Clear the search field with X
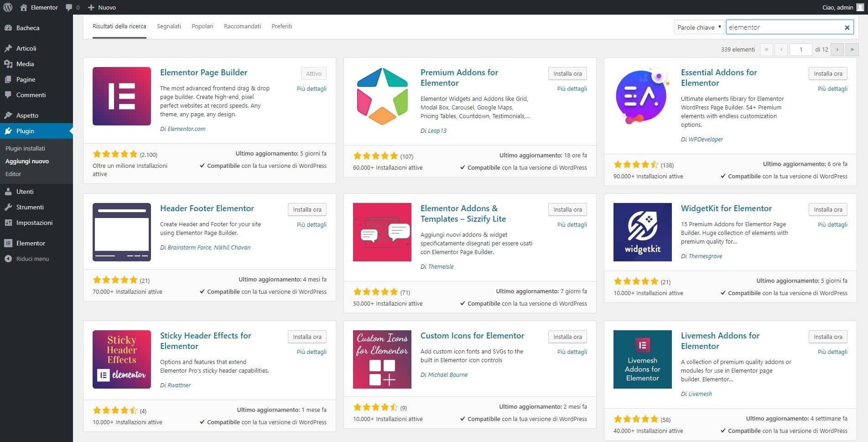868x442 pixels. click(x=847, y=27)
